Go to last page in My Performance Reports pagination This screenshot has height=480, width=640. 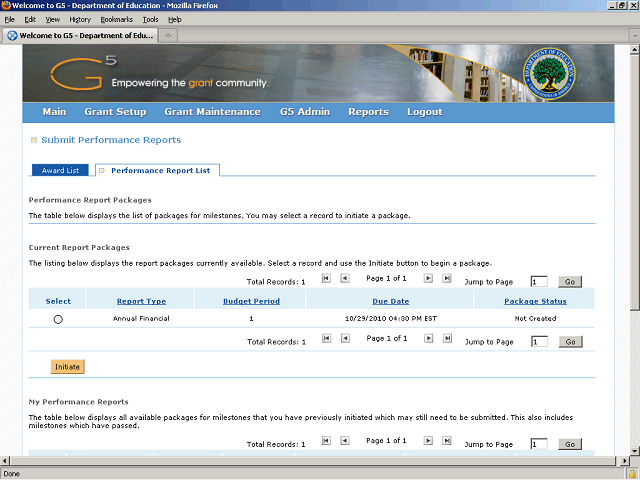[447, 441]
